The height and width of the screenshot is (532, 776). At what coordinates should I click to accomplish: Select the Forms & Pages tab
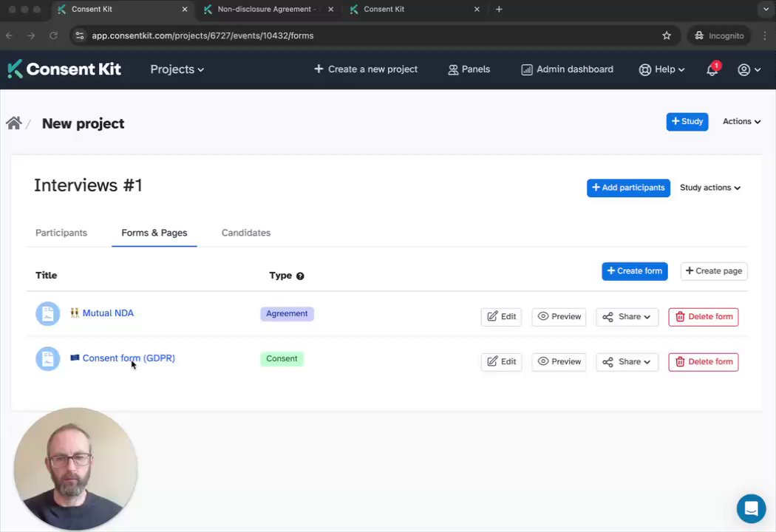tap(154, 233)
